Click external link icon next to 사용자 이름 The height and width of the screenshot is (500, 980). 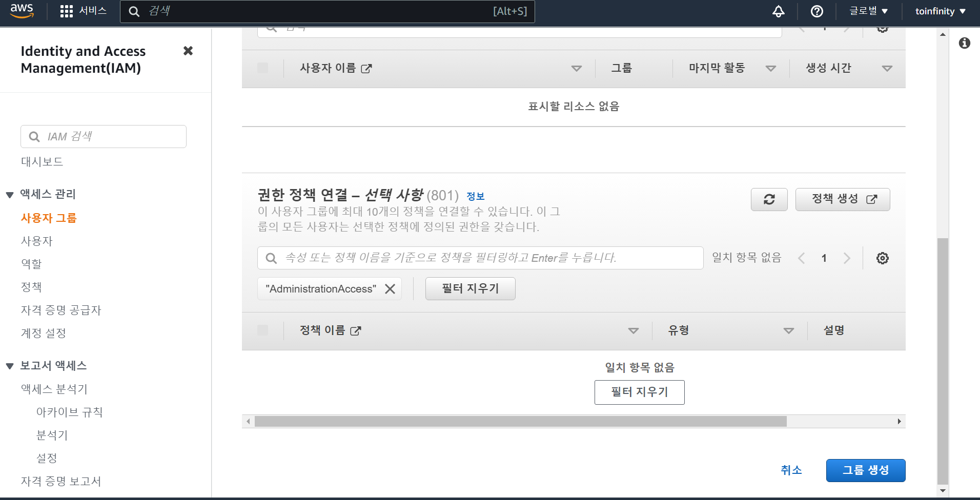[x=366, y=69]
